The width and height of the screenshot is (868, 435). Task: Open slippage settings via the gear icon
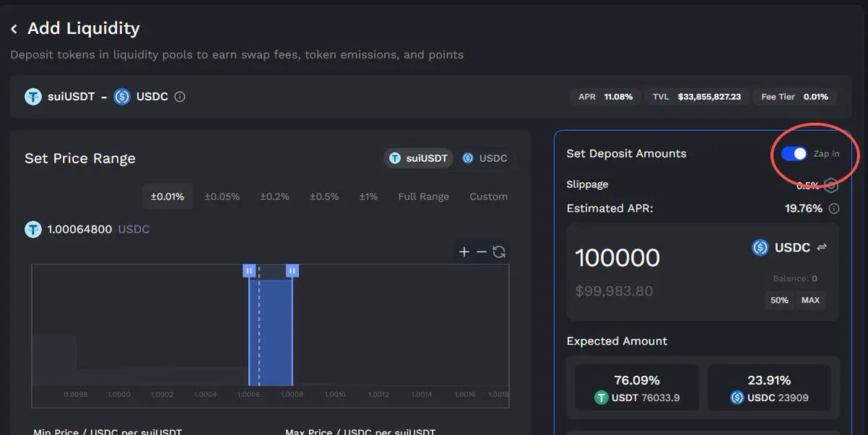click(831, 186)
